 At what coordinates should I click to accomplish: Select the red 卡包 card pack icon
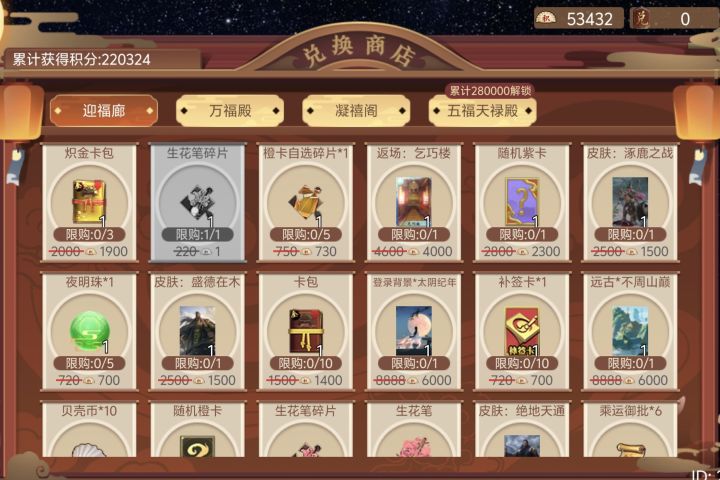305,331
